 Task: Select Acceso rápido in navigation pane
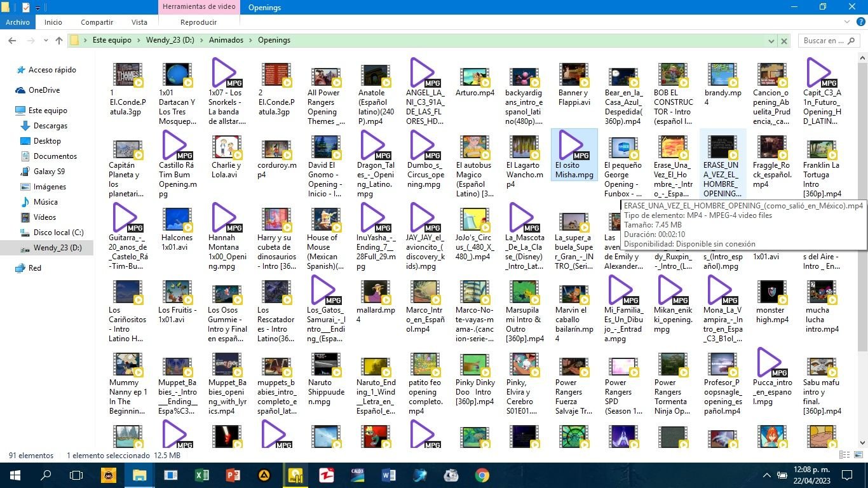point(52,70)
